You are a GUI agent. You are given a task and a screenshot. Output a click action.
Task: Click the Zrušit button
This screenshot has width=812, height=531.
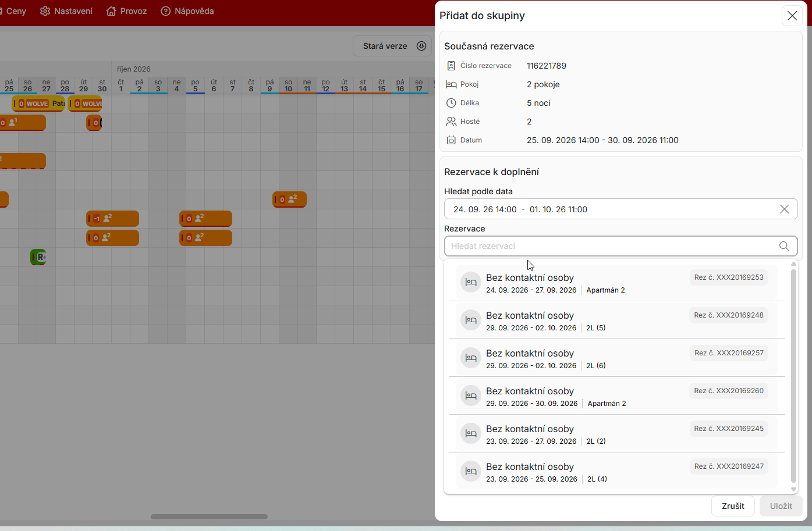pyautogui.click(x=733, y=506)
